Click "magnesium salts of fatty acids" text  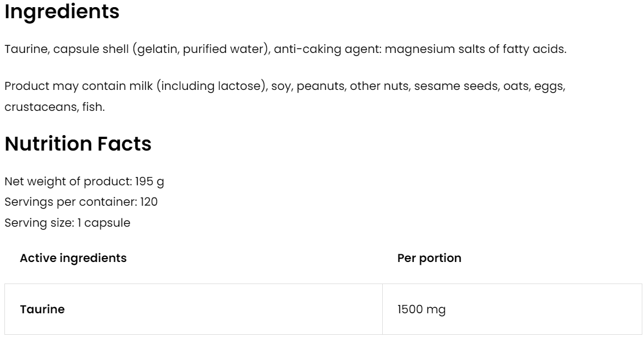pos(476,49)
